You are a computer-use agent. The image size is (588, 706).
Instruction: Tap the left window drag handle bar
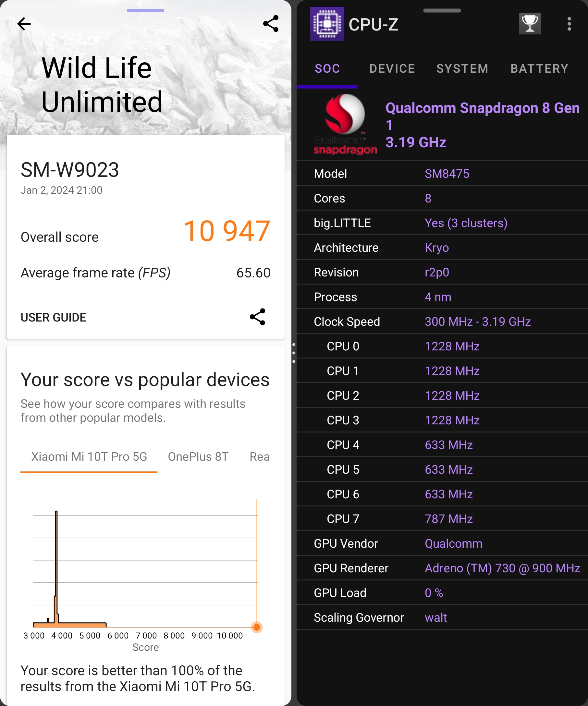click(x=146, y=10)
